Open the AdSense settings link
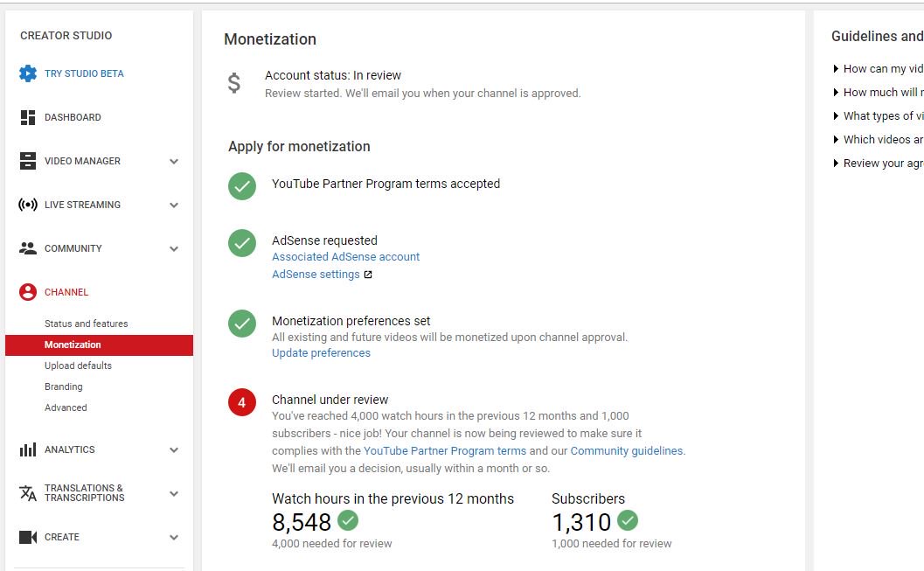The width and height of the screenshot is (924, 571). [316, 275]
